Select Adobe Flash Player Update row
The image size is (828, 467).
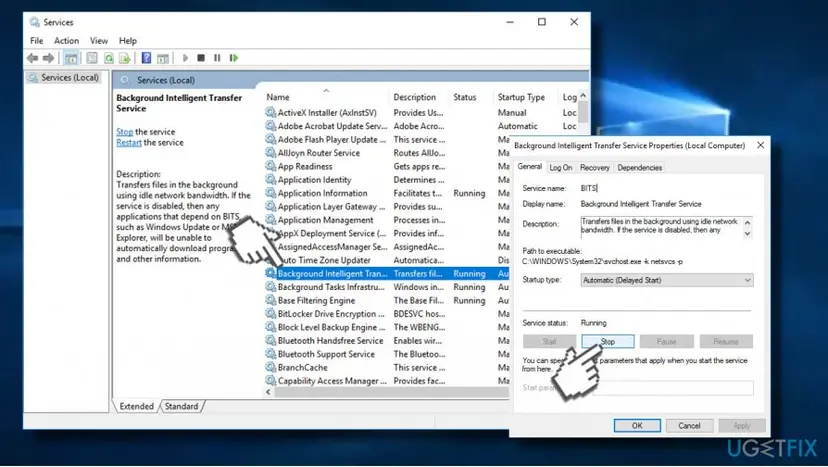pyautogui.click(x=386, y=139)
